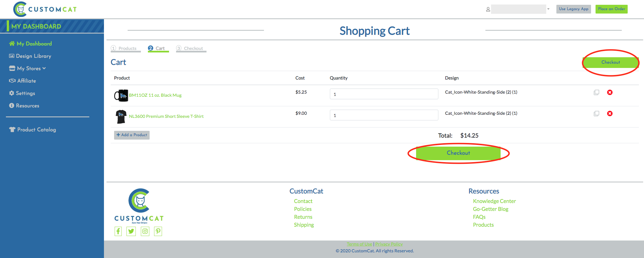This screenshot has height=258, width=644.
Task: Open Product Catalog using the shirt icon
Action: (12, 129)
